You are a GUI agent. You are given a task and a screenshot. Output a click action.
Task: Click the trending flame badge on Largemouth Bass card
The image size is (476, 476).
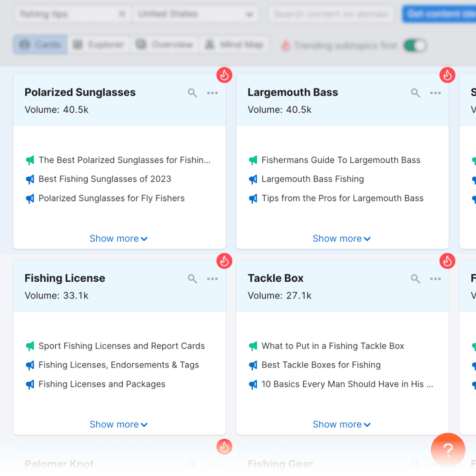447,75
